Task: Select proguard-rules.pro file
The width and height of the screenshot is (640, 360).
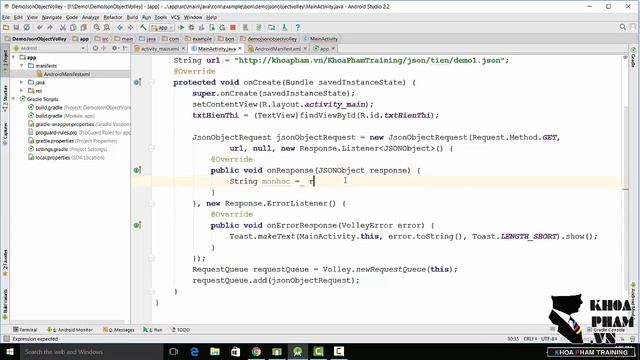Action: (79, 133)
